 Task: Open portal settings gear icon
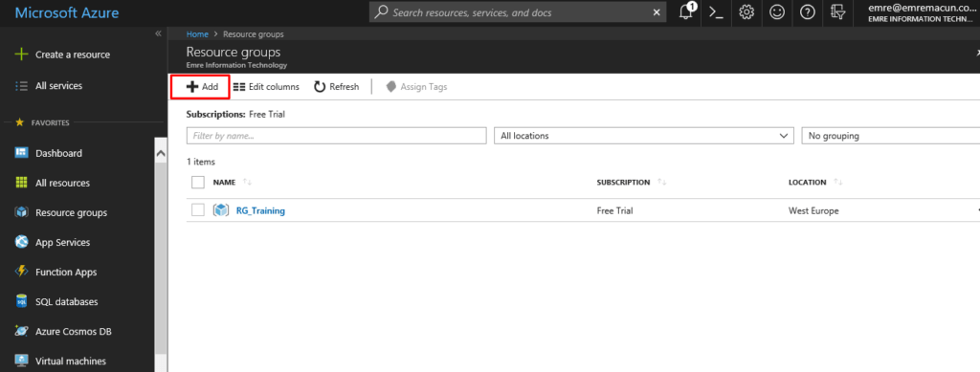[x=746, y=12]
